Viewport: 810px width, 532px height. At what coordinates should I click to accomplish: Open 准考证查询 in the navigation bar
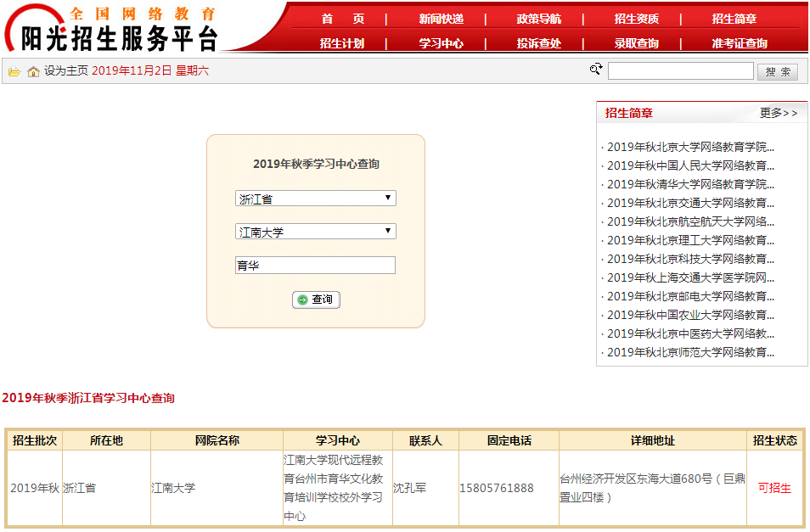[x=739, y=43]
